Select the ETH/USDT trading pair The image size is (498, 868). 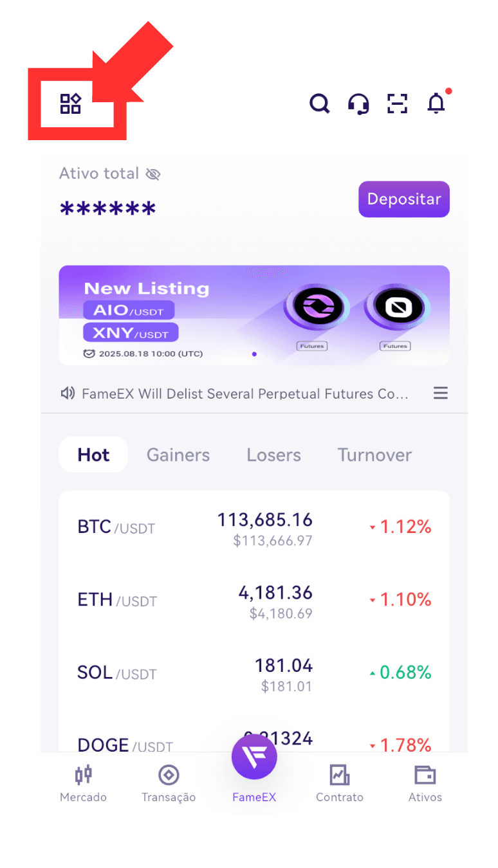point(254,601)
